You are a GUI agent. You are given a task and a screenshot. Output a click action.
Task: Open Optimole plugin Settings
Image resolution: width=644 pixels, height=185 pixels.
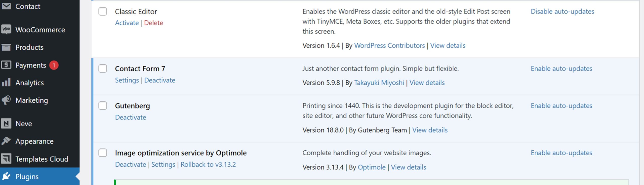tap(163, 165)
